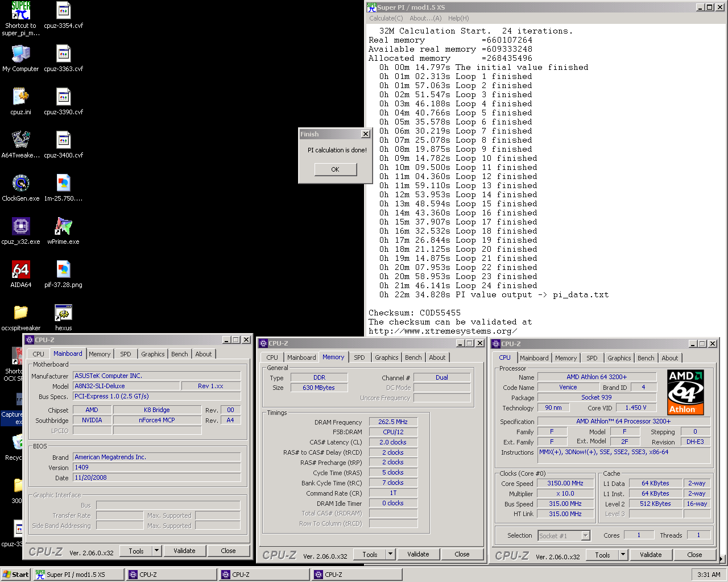Click the A8N32-SLI-Deluxe model field
This screenshot has width=728, height=582.
tap(126, 386)
